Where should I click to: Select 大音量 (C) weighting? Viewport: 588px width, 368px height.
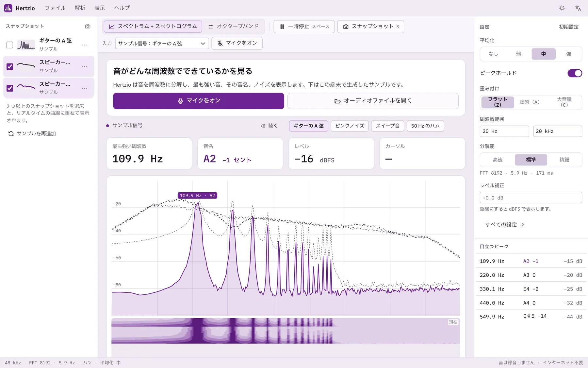click(x=564, y=102)
